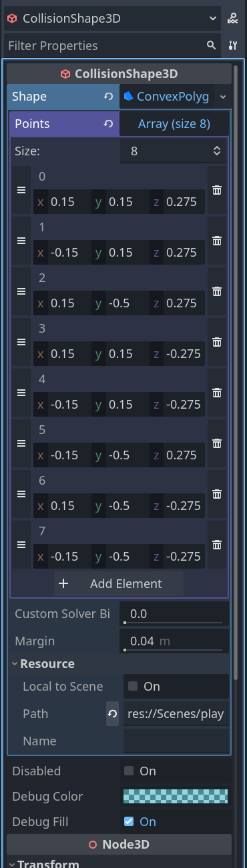Delete point element 3
Viewport: 247px width, 868px height.
(216, 342)
